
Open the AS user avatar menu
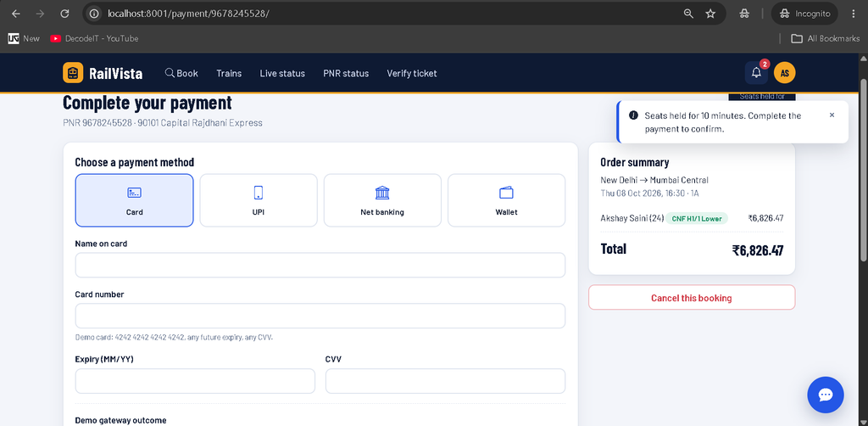(784, 73)
